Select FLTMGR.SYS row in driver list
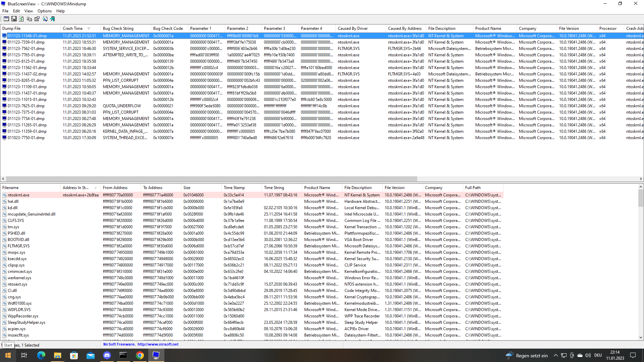 18,246
